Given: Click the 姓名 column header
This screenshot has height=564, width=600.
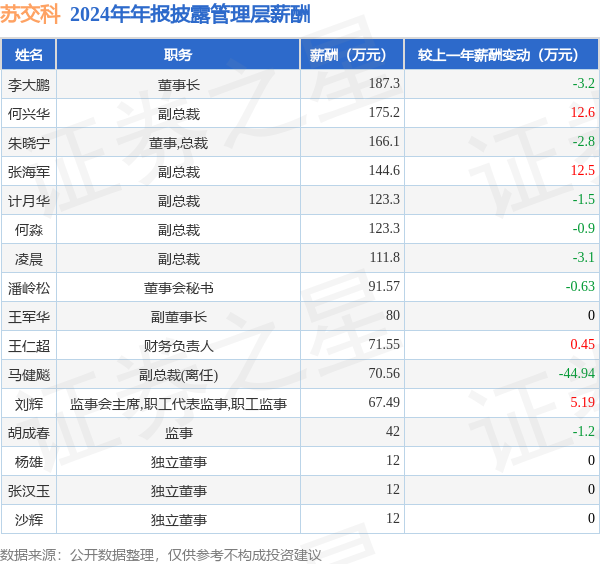Looking at the screenshot, I should (x=29, y=55).
